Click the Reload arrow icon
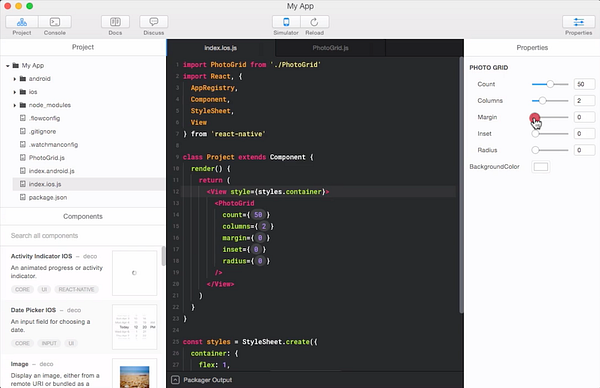 [x=314, y=22]
